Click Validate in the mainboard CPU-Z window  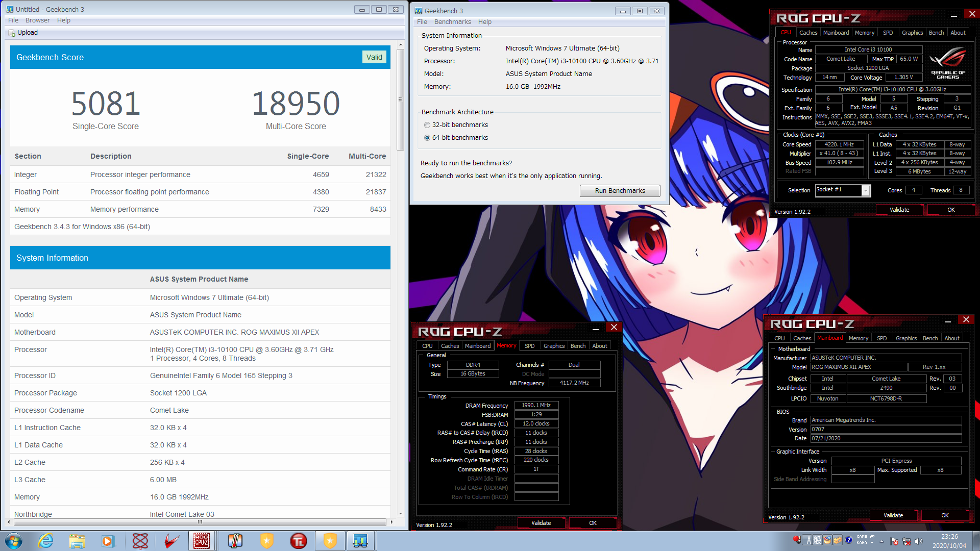(x=893, y=515)
